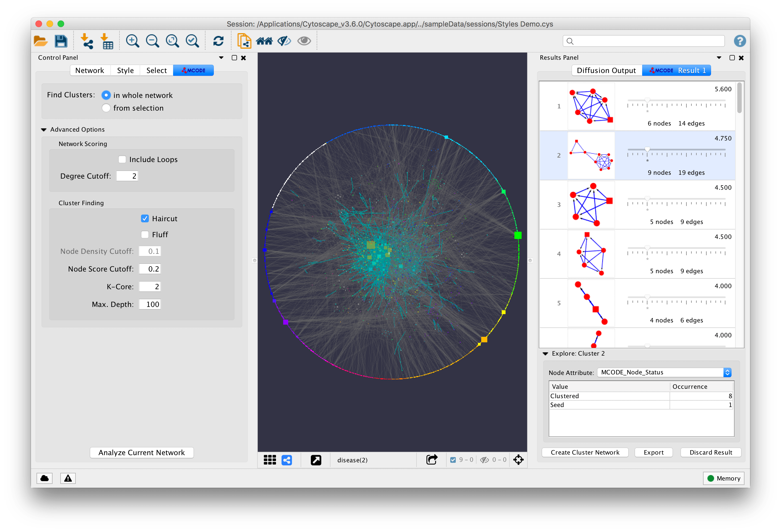
Task: Enable the Include Loops checkbox
Action: 122,159
